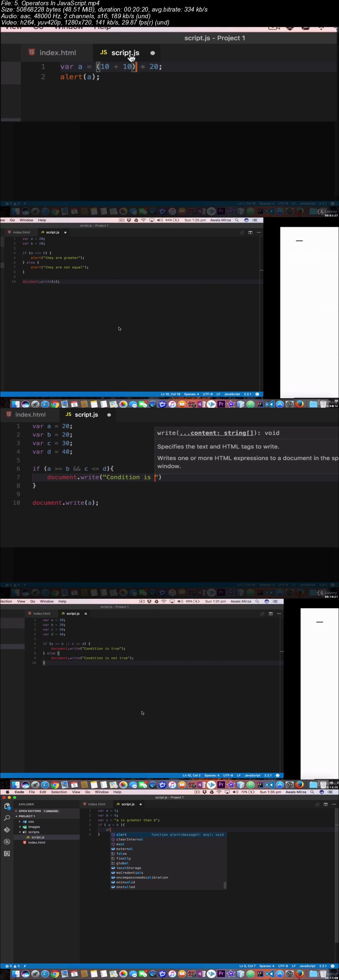Click open changes icon in 1:35 pm window
This screenshot has width=339, height=980.
click(317, 804)
